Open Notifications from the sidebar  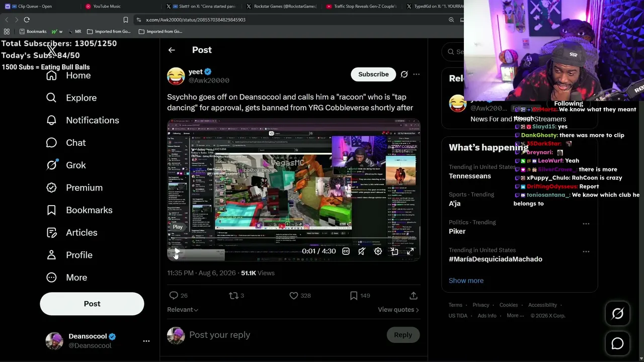[83, 120]
